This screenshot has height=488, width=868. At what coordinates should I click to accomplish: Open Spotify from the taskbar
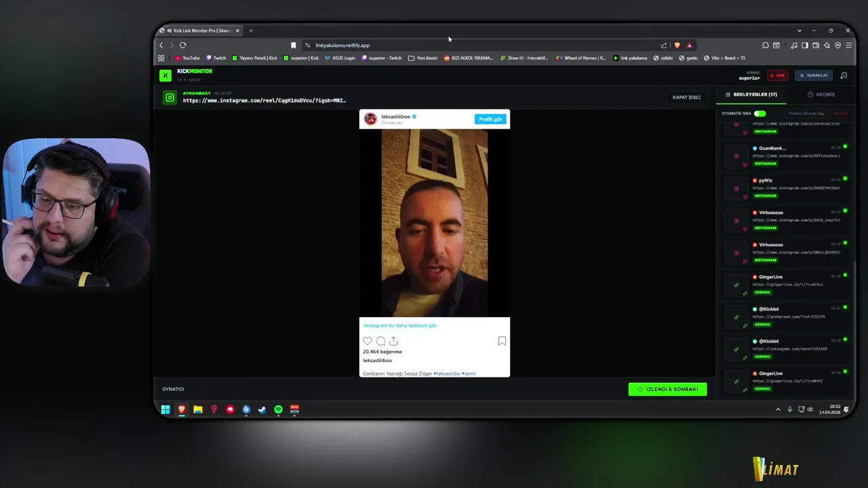click(x=278, y=409)
